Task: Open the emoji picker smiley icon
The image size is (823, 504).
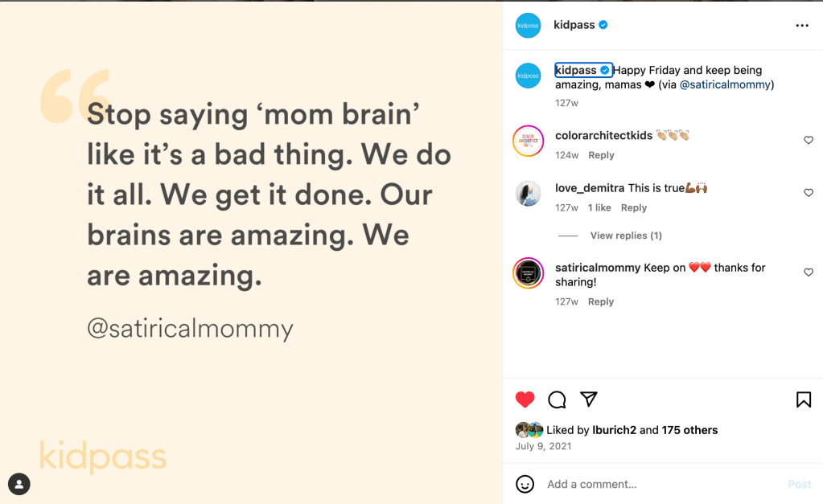Action: click(525, 484)
